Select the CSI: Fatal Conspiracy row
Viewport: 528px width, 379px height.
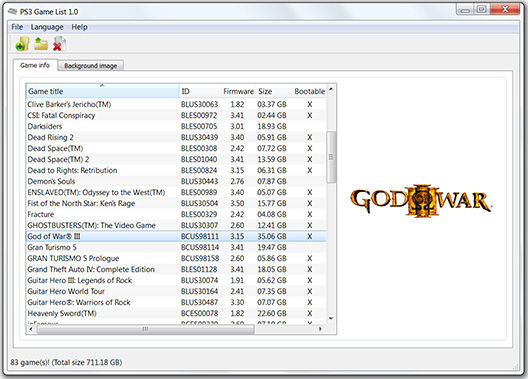pos(176,115)
